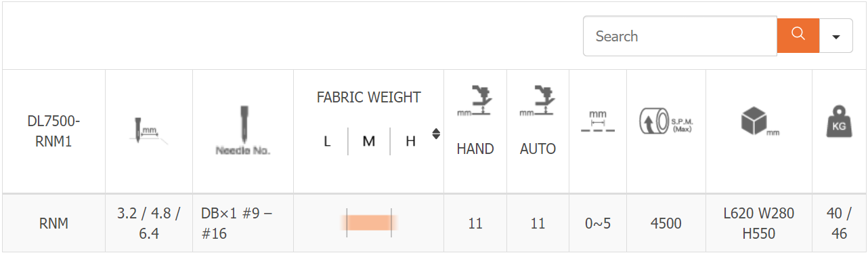Screen dimensions: 868x253
Task: Click the DL7500-RNM1 model header cell
Action: [x=53, y=131]
